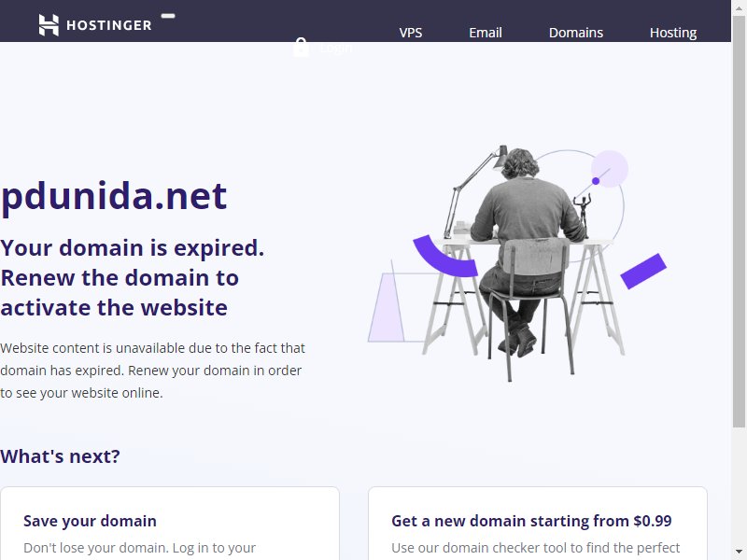Select the Get a new domain card
This screenshot has height=560, width=747.
[538, 524]
